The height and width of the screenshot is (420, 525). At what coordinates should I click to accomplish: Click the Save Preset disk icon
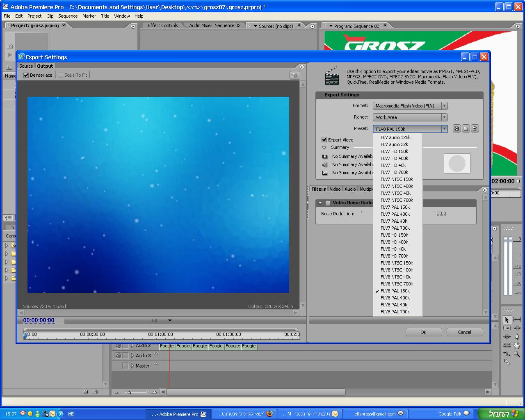point(457,129)
